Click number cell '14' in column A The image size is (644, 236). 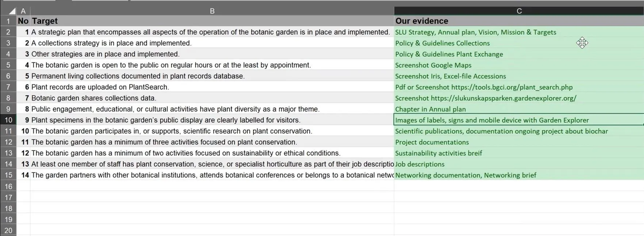point(23,175)
